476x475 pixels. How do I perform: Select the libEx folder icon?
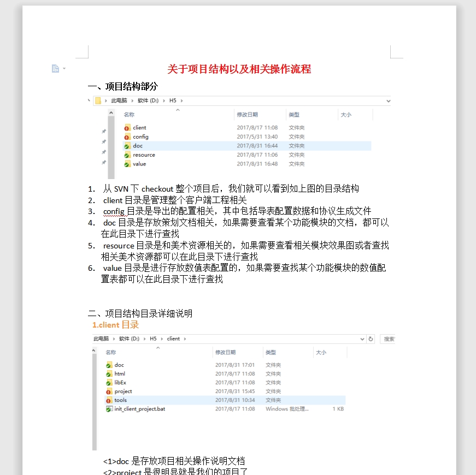pyautogui.click(x=109, y=383)
